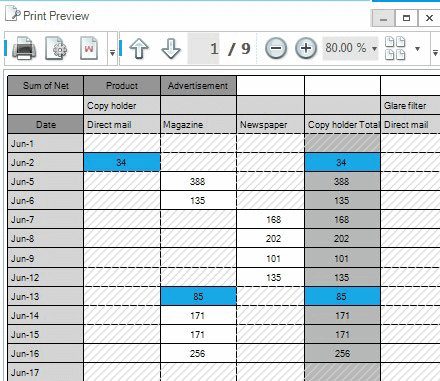Click highlighted 34 in Direct mail column
This screenshot has width=440, height=381.
click(122, 163)
